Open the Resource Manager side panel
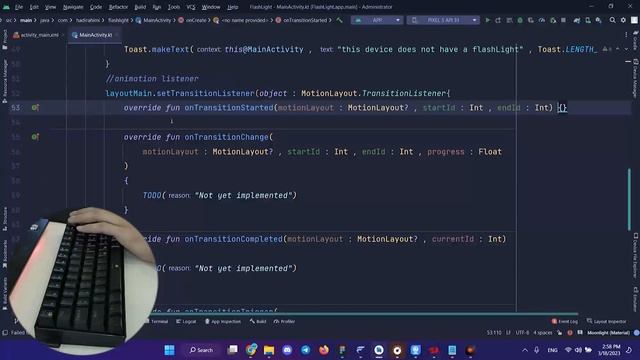640x360 pixels. (x=4, y=80)
